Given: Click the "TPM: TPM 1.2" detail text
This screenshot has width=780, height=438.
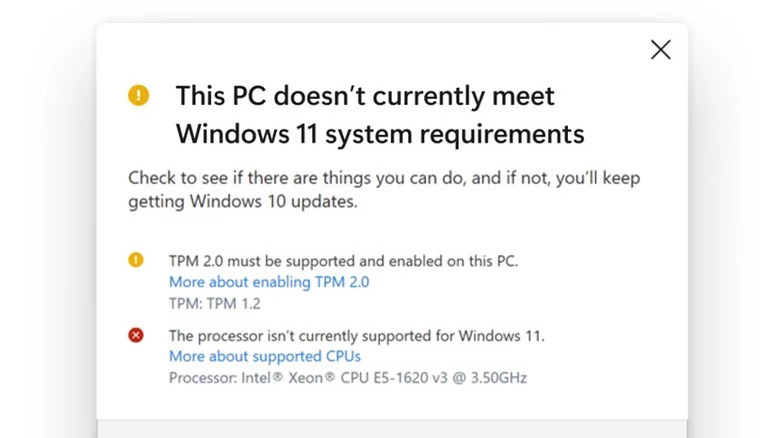Looking at the screenshot, I should pos(215,303).
